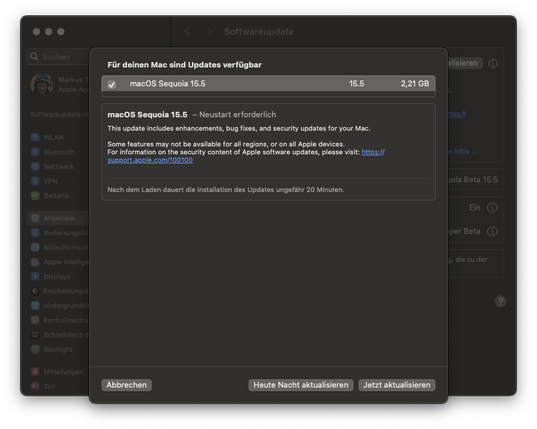
Task: Uncheck the macOS Sequoia 15.5 update checkbox
Action: (112, 84)
